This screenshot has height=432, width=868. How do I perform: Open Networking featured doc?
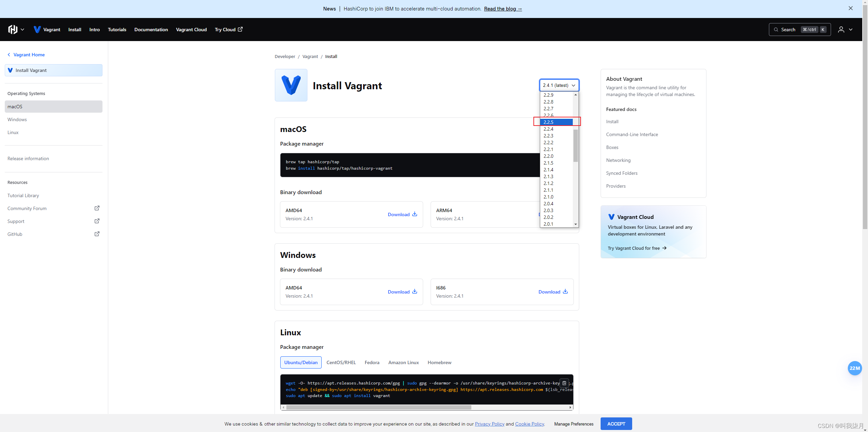pos(618,160)
